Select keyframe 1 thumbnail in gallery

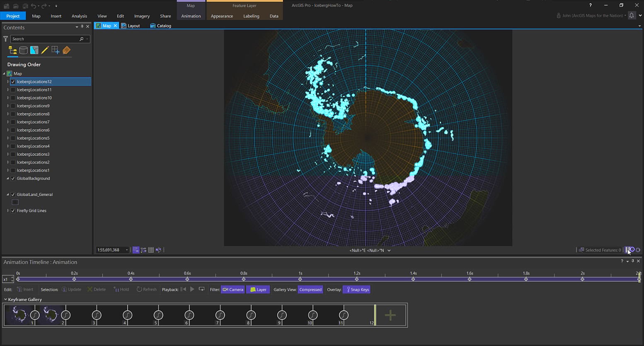(19, 315)
